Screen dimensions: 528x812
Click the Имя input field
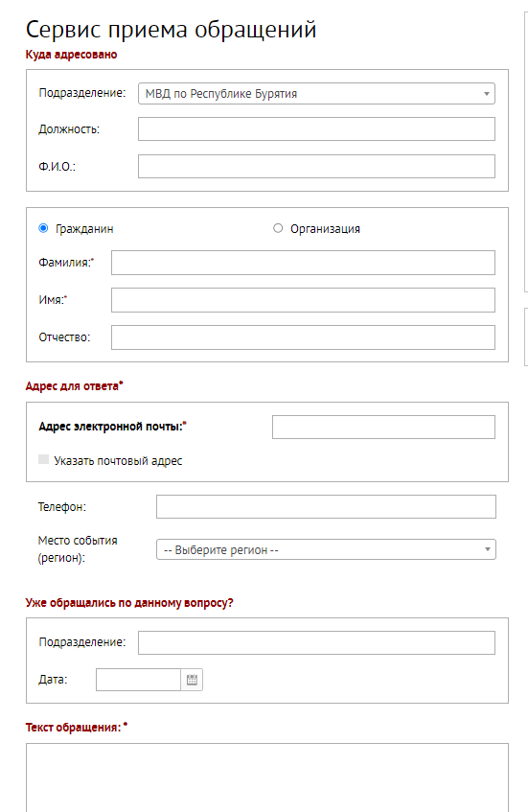pos(303,300)
